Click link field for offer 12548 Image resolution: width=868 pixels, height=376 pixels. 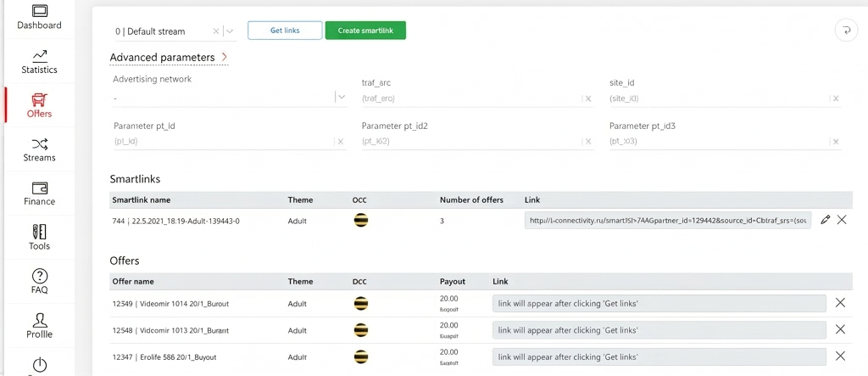[x=659, y=330]
